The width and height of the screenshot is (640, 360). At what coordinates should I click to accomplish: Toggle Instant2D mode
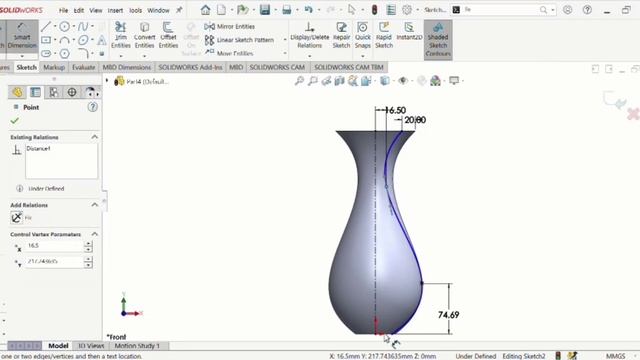point(409,32)
